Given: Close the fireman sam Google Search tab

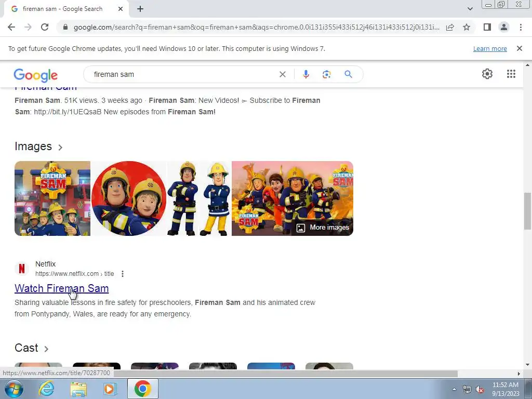Looking at the screenshot, I should tap(121, 9).
